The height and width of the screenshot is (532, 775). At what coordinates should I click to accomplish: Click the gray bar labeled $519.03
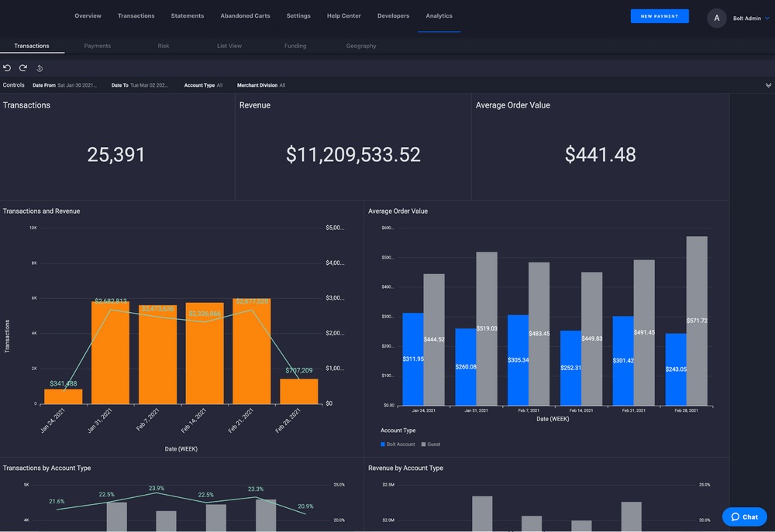coord(487,329)
